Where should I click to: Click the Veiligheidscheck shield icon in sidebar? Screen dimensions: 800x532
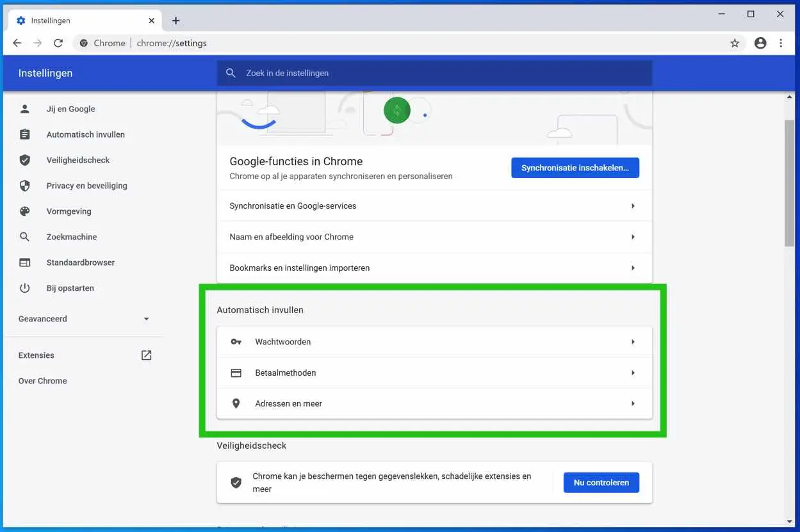tap(25, 160)
